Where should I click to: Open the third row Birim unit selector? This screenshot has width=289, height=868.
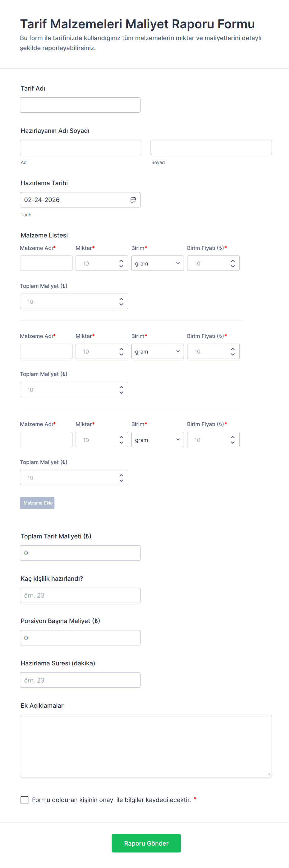pos(157,440)
